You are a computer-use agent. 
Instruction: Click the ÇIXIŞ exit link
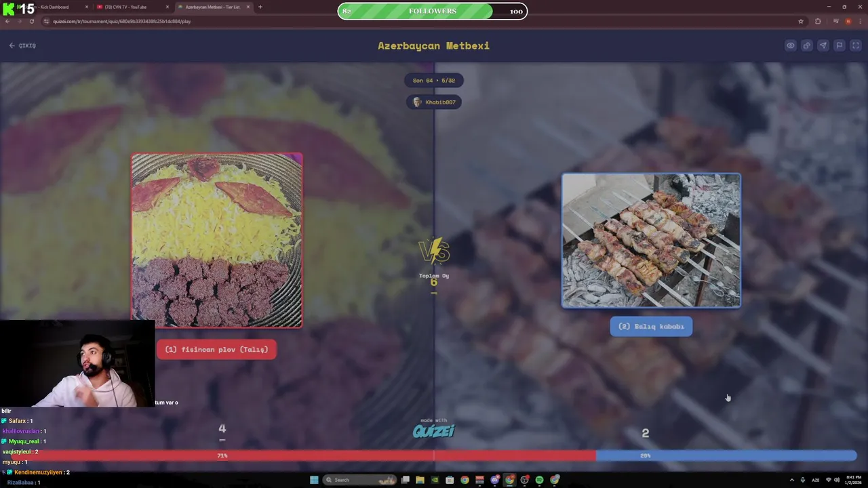point(27,45)
